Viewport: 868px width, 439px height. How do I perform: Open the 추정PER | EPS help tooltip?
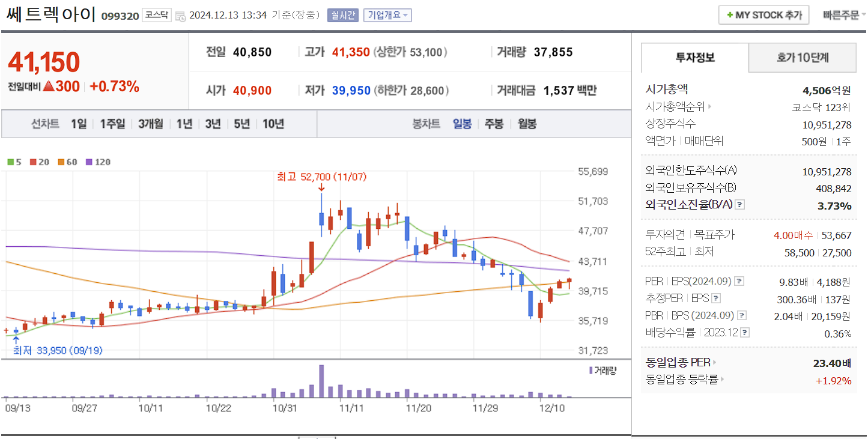715,298
